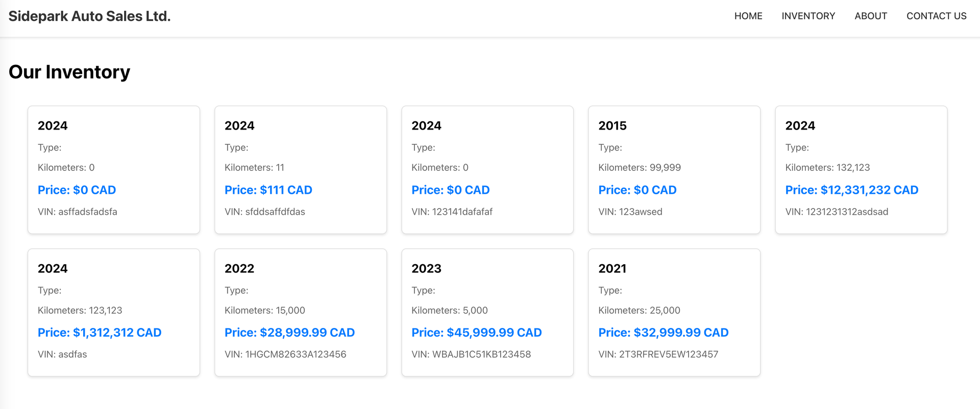Select the 2015 car with 99,999 kilometers
980x409 pixels.
[x=674, y=170]
